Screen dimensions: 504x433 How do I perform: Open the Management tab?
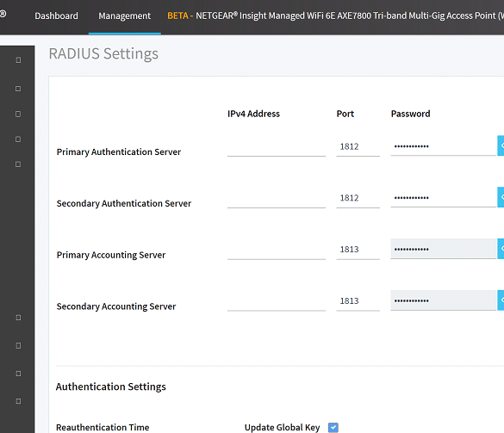(x=124, y=15)
